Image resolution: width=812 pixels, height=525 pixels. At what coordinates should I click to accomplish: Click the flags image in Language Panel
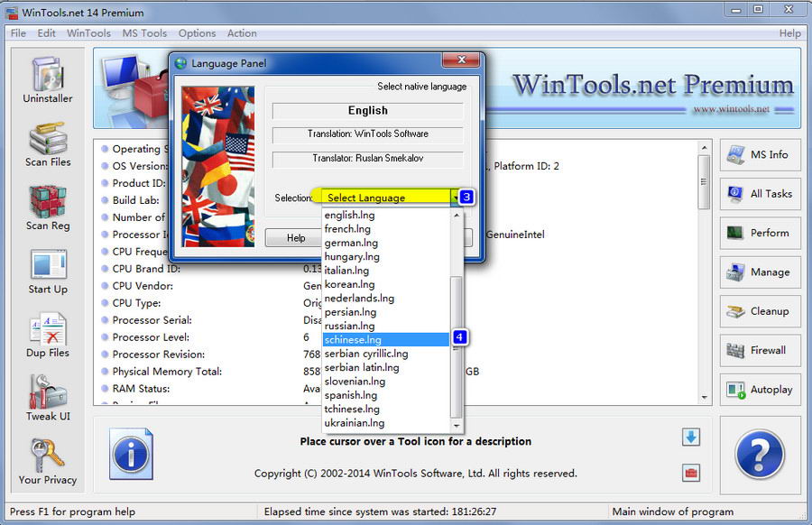coord(218,166)
